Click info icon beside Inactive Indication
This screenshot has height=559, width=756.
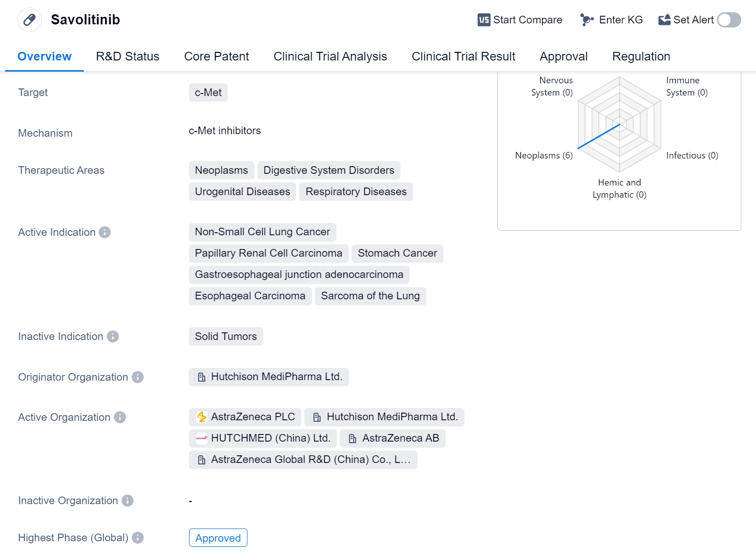pos(113,336)
